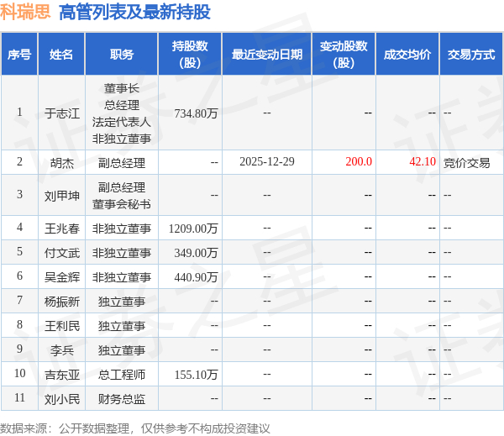Image resolution: width=504 pixels, height=436 pixels.
Task: Click the 财务总监 position cell
Action: pyautogui.click(x=122, y=399)
